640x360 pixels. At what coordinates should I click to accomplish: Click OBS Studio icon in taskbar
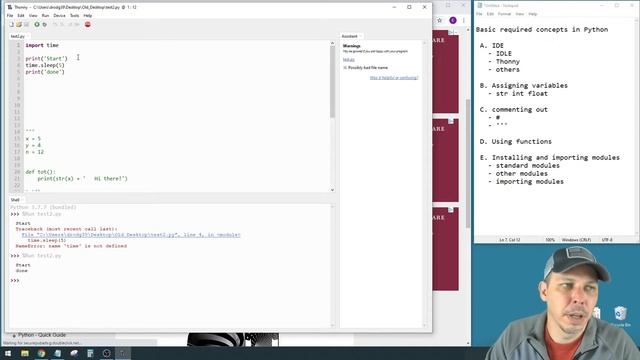tap(107, 353)
